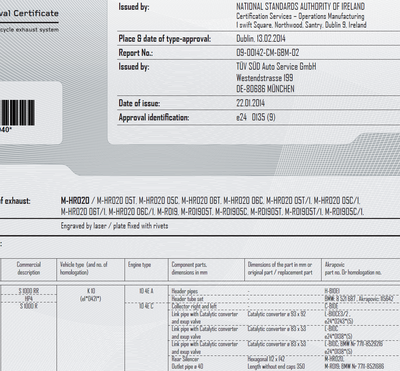Click the 'Certificate' heading at top left
This screenshot has height=371, width=400.
coord(36,13)
